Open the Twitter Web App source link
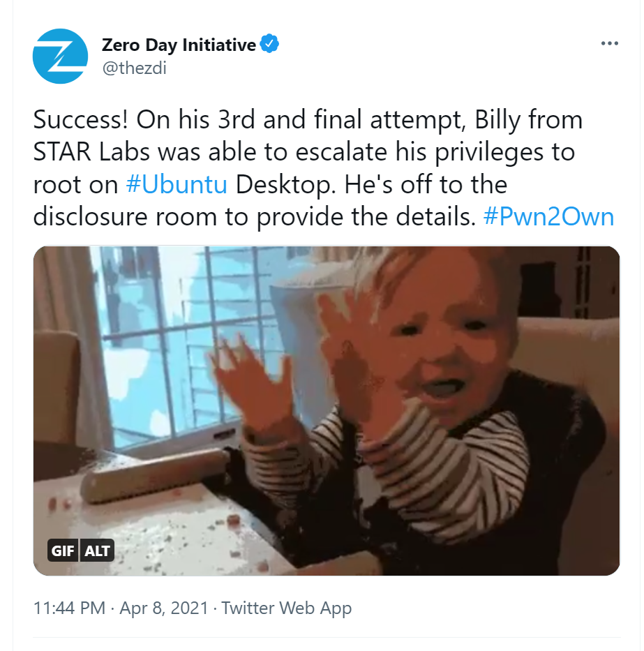The height and width of the screenshot is (651, 644). click(x=287, y=608)
